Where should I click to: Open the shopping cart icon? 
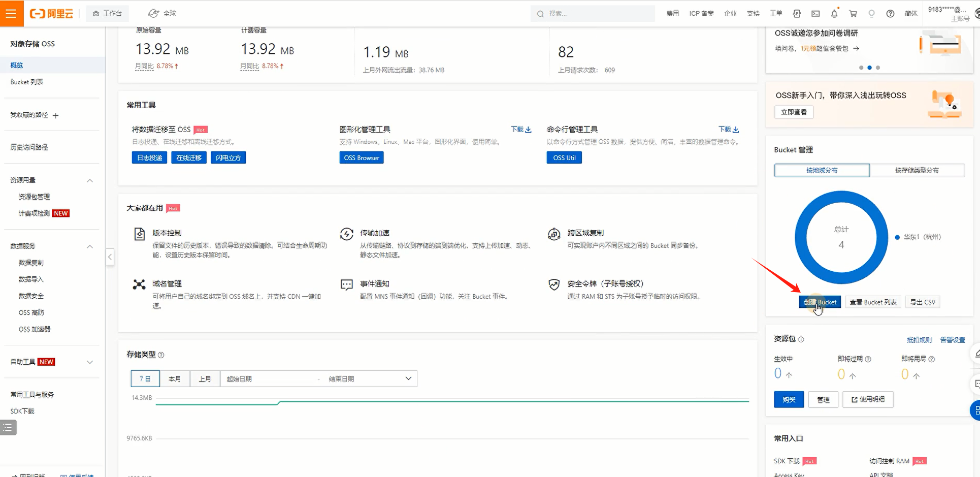pyautogui.click(x=853, y=14)
